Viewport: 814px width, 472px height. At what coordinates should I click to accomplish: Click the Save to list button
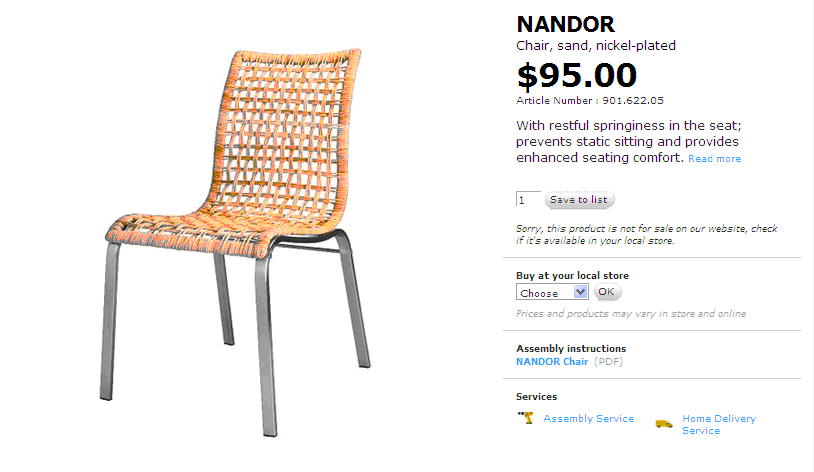click(x=579, y=200)
